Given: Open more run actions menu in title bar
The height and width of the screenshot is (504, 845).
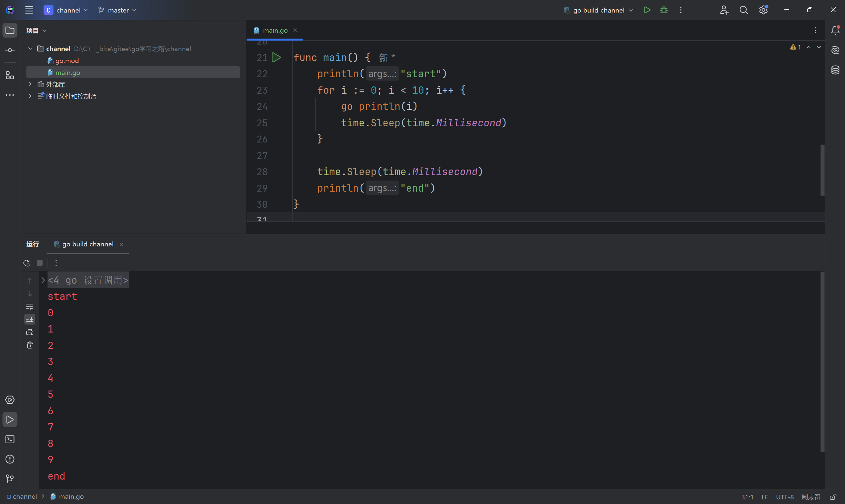Looking at the screenshot, I should point(681,10).
